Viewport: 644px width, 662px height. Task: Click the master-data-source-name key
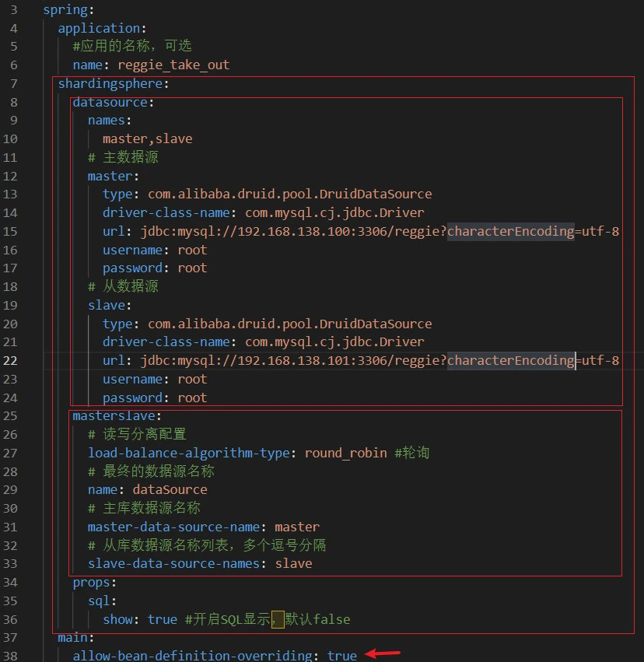pos(173,527)
